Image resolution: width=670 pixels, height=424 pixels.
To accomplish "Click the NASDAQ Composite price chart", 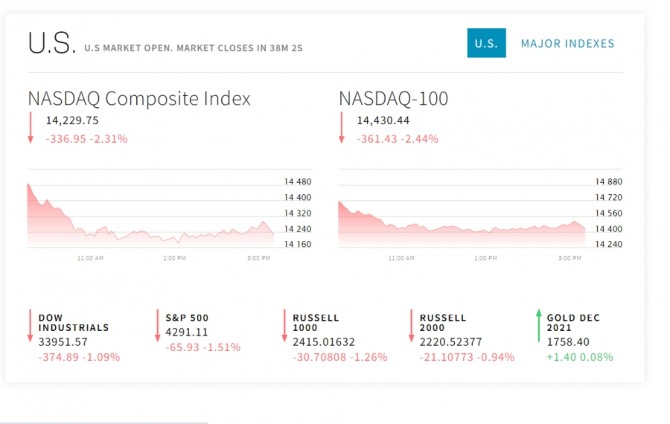I will (x=150, y=215).
